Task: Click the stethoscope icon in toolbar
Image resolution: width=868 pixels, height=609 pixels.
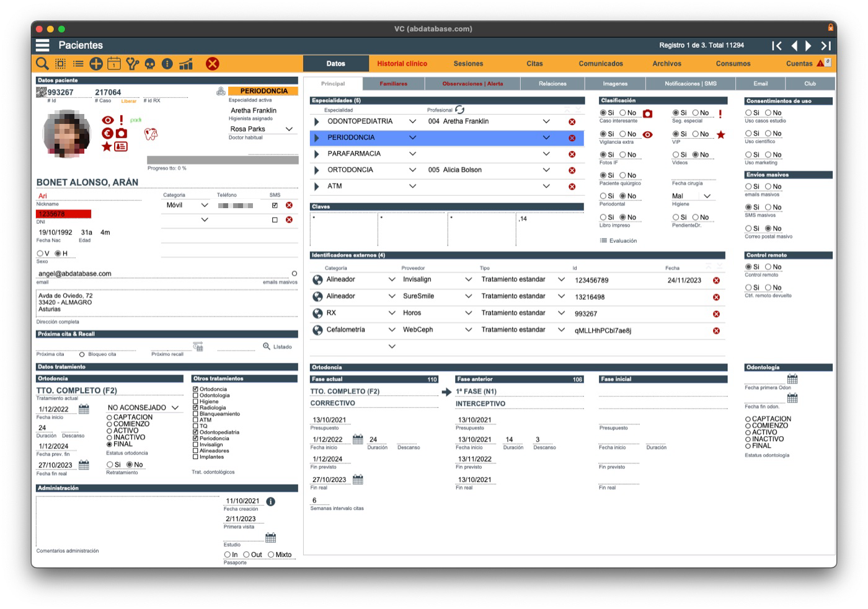Action: (x=132, y=64)
